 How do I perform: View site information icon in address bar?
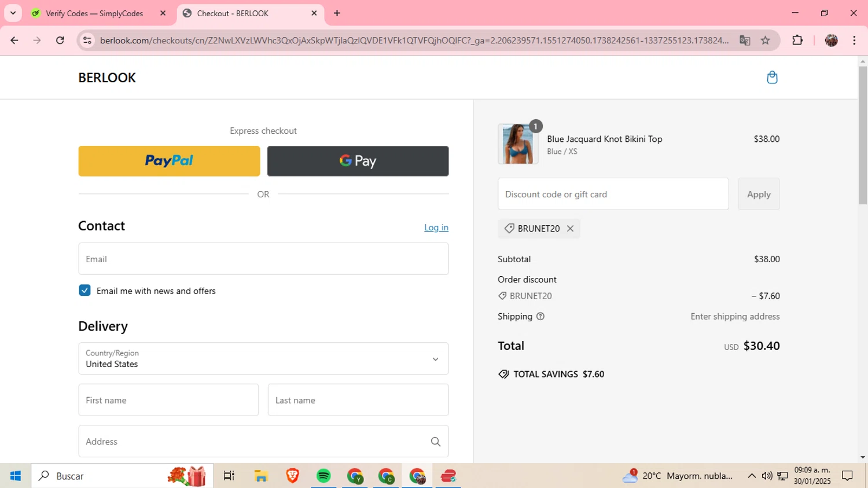coord(87,41)
